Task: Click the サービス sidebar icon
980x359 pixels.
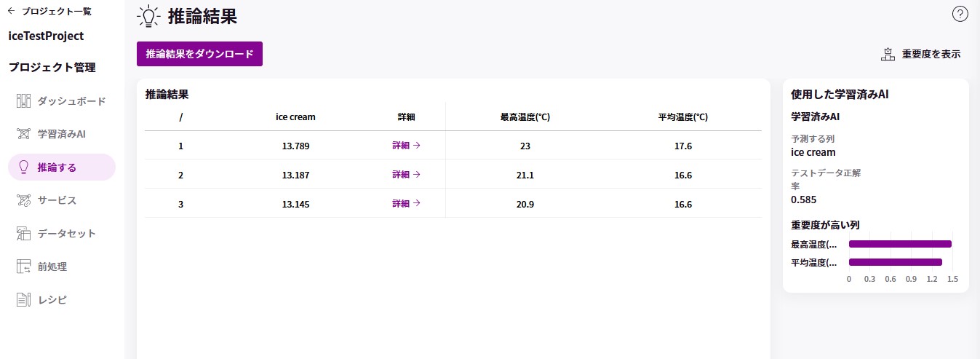Action: click(x=23, y=200)
